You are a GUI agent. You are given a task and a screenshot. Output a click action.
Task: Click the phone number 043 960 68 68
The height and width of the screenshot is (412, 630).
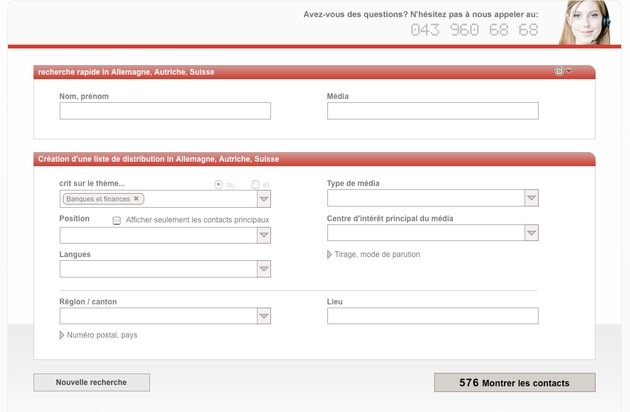pos(474,30)
